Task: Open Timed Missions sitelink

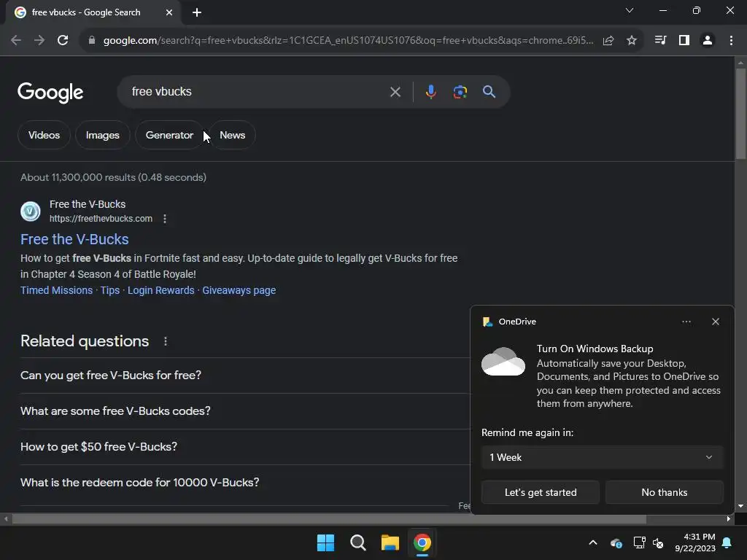Action: pyautogui.click(x=56, y=290)
